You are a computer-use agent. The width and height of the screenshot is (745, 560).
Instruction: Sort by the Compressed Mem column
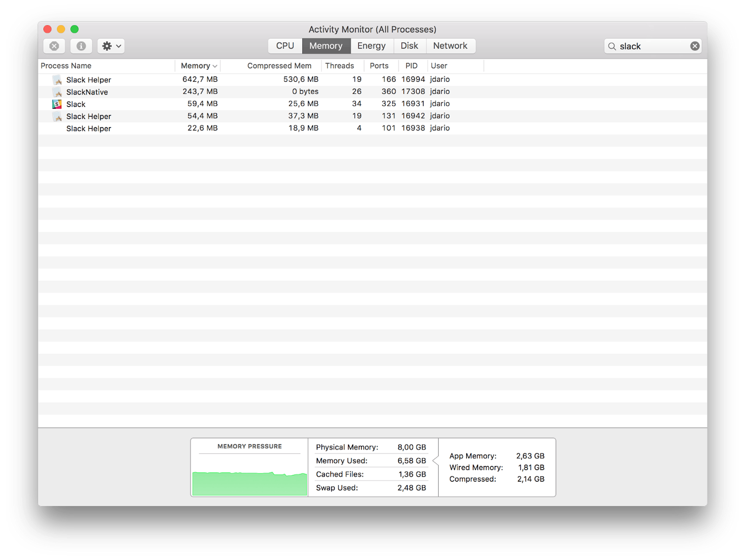pos(279,66)
